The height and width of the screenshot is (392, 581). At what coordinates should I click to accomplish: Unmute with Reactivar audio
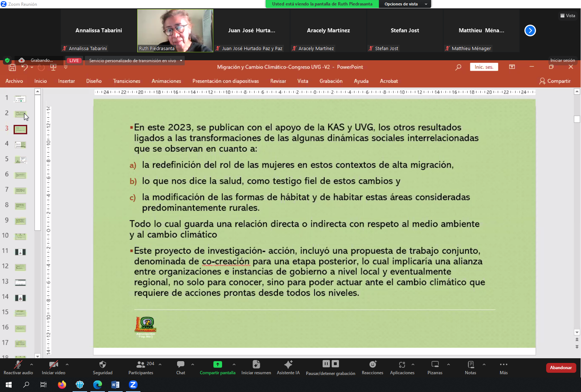coord(18,364)
